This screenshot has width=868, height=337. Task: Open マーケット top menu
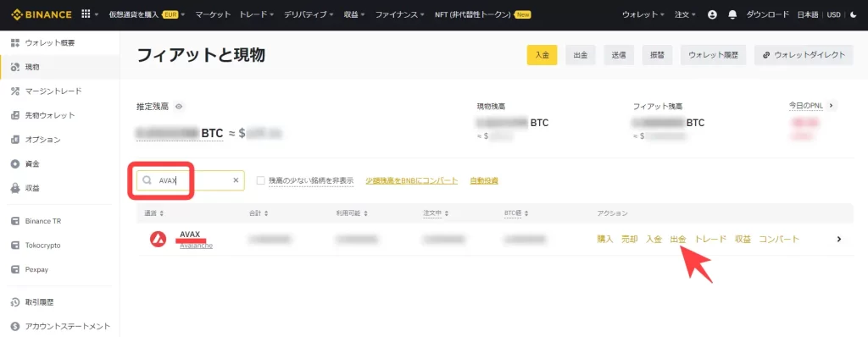tap(213, 15)
